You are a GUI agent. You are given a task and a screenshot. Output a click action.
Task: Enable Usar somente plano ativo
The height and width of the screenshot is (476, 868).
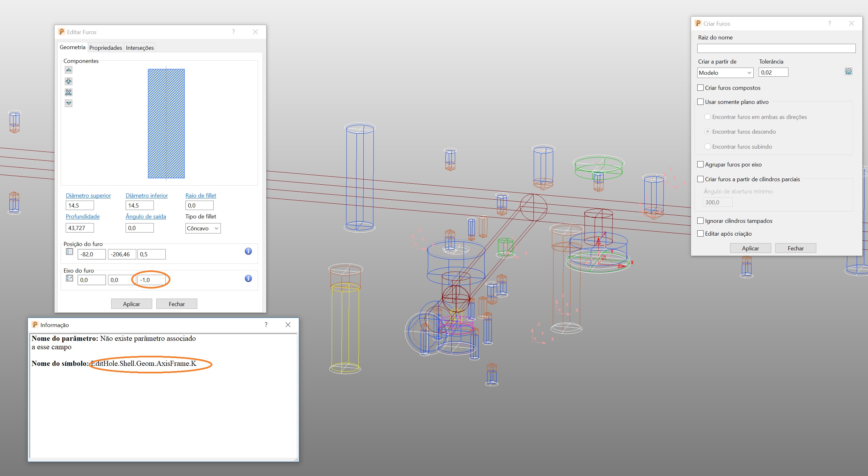(x=700, y=102)
